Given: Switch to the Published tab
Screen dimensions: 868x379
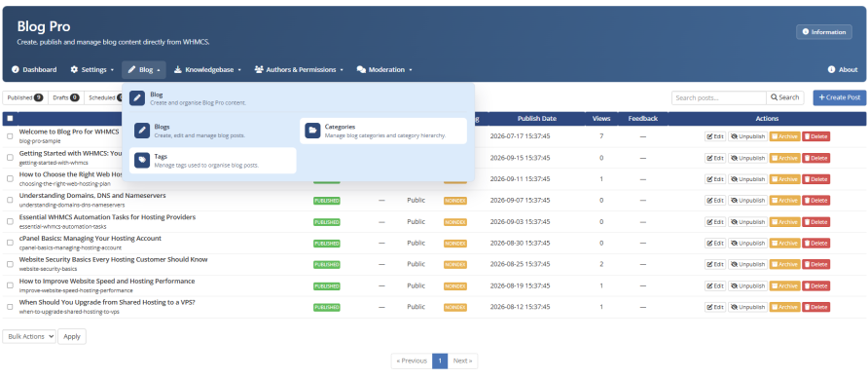Looking at the screenshot, I should [25, 97].
